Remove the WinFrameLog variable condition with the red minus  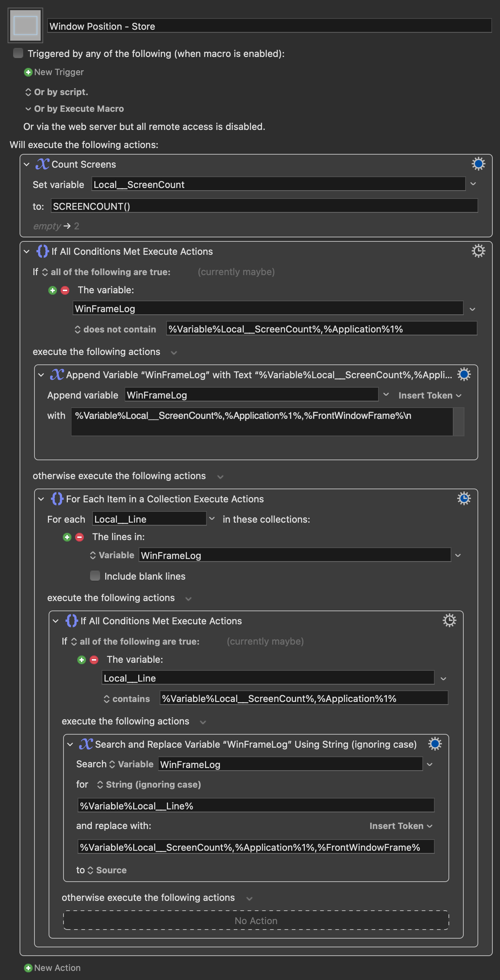tap(65, 290)
